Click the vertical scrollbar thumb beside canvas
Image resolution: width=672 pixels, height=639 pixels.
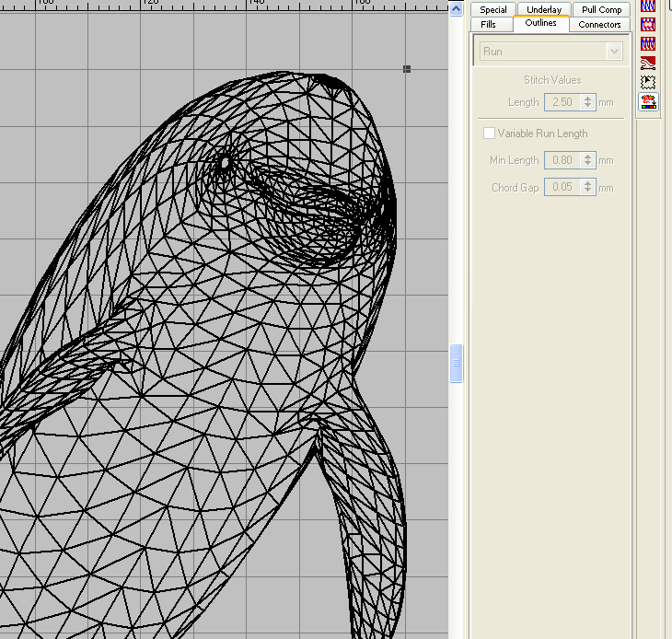456,364
